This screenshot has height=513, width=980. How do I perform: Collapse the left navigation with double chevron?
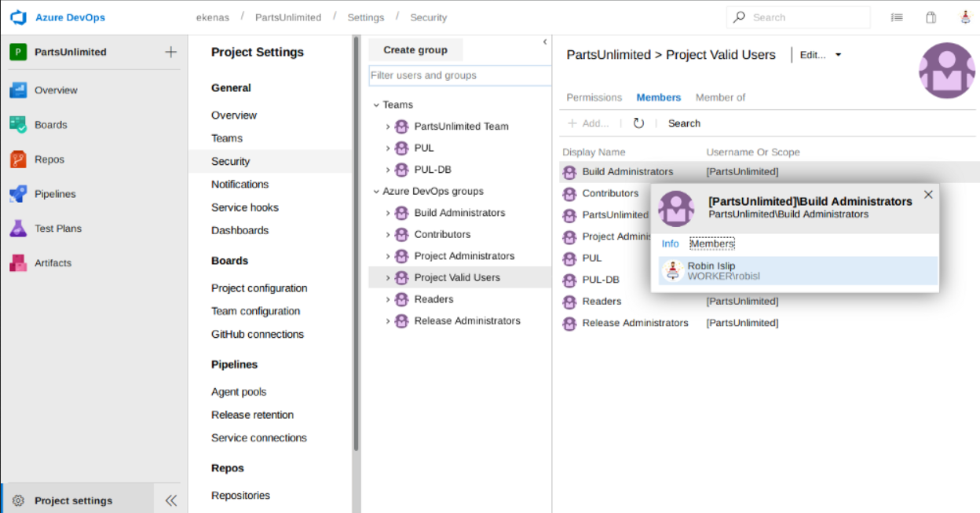pyautogui.click(x=170, y=500)
